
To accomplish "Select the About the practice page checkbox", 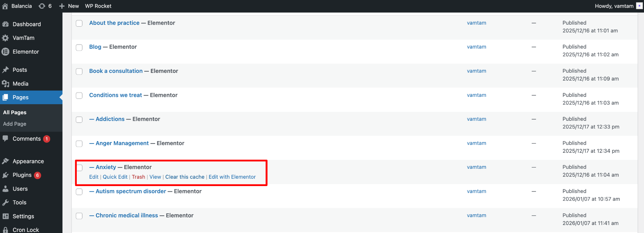I will pos(79,23).
